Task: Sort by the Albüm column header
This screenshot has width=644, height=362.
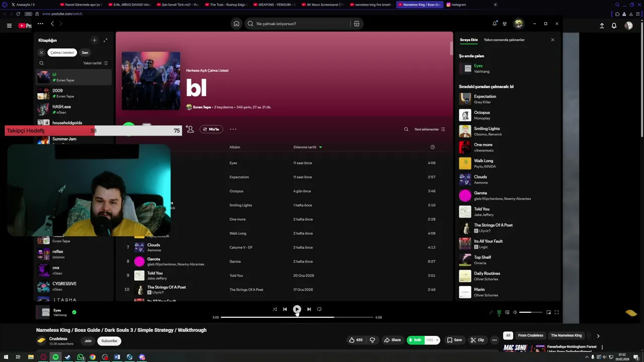Action: click(235, 147)
